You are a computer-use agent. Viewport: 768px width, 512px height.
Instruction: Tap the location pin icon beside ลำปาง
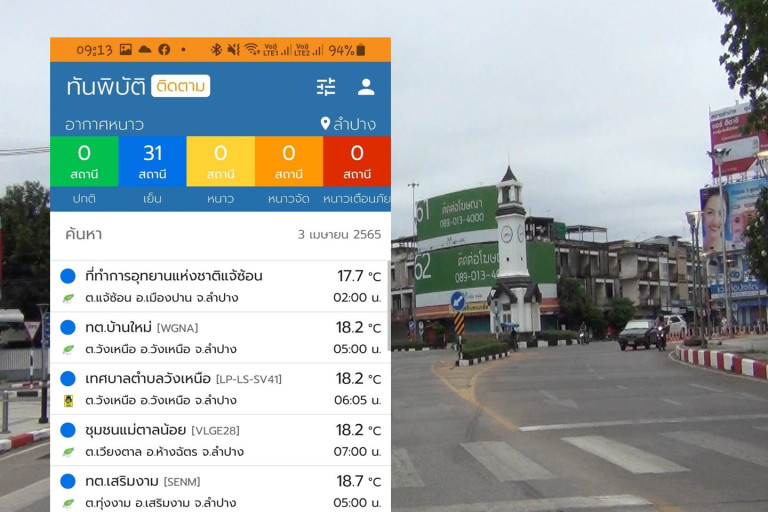pos(325,124)
